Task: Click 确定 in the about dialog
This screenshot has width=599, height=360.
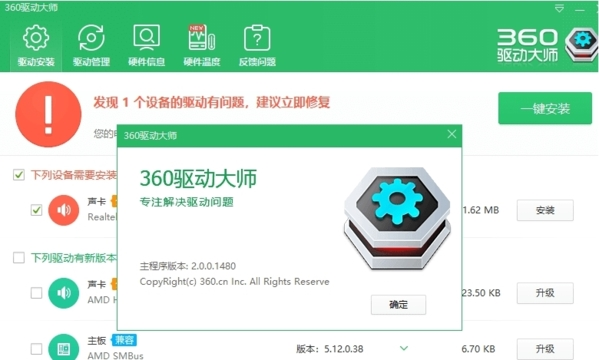Action: 398,305
